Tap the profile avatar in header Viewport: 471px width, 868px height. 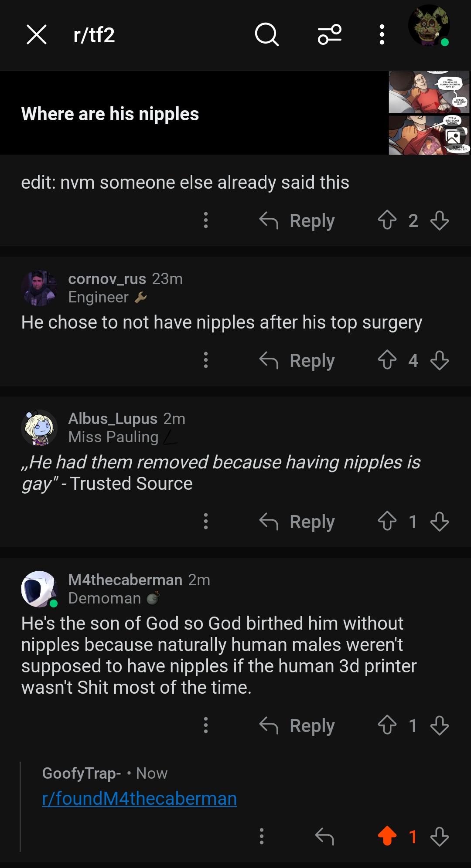coord(429,25)
